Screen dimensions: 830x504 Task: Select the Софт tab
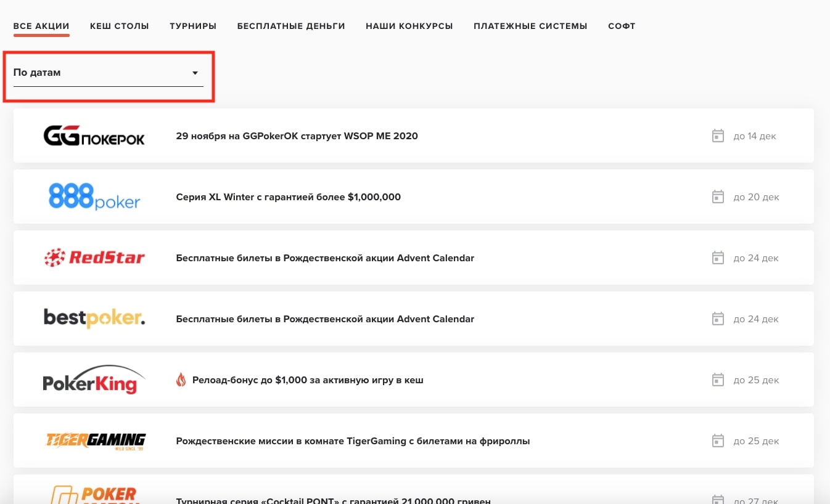(x=622, y=26)
